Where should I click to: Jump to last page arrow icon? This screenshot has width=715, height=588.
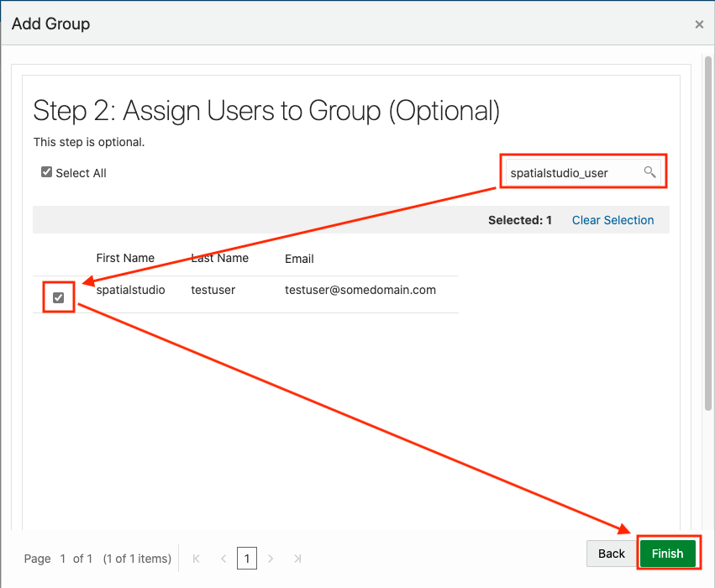[297, 559]
